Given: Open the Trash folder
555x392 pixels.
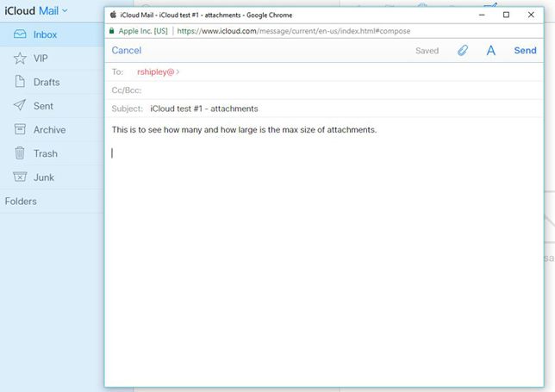Looking at the screenshot, I should pyautogui.click(x=52, y=153).
